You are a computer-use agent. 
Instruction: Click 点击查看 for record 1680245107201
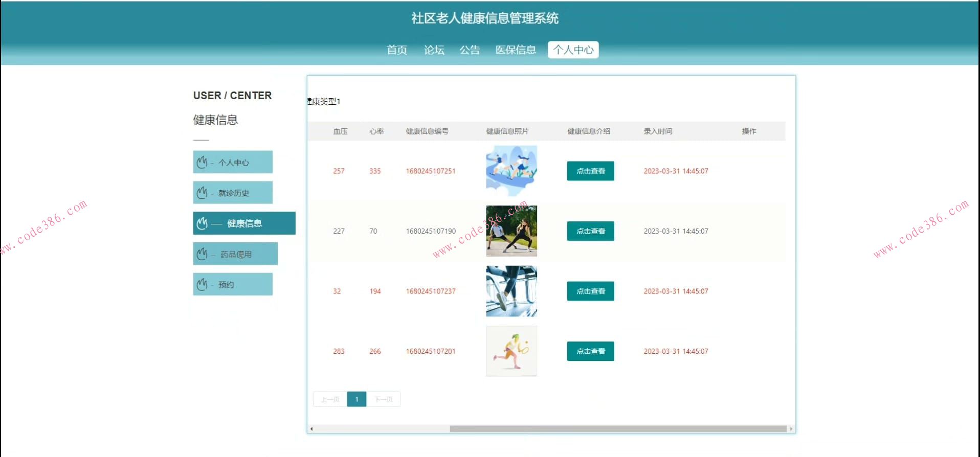pos(590,351)
